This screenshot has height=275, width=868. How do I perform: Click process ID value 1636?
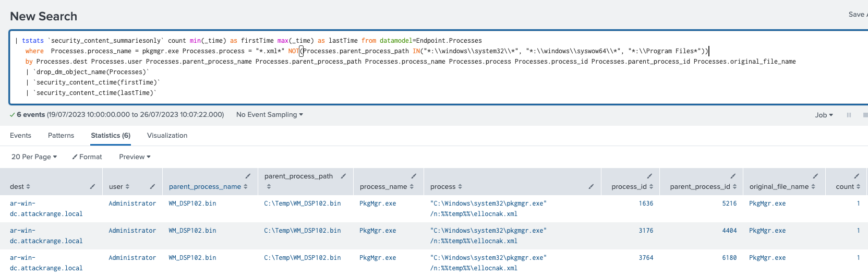point(646,204)
